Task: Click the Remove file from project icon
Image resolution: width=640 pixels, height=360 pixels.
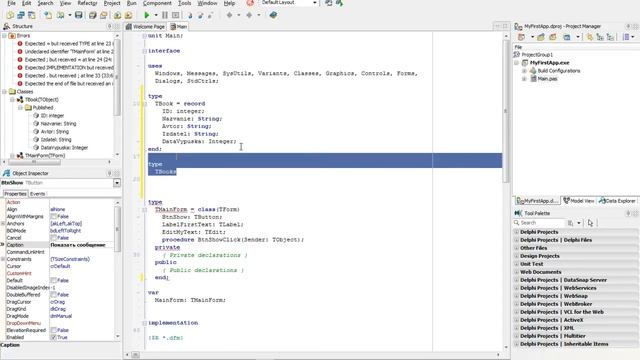Action: (x=128, y=15)
